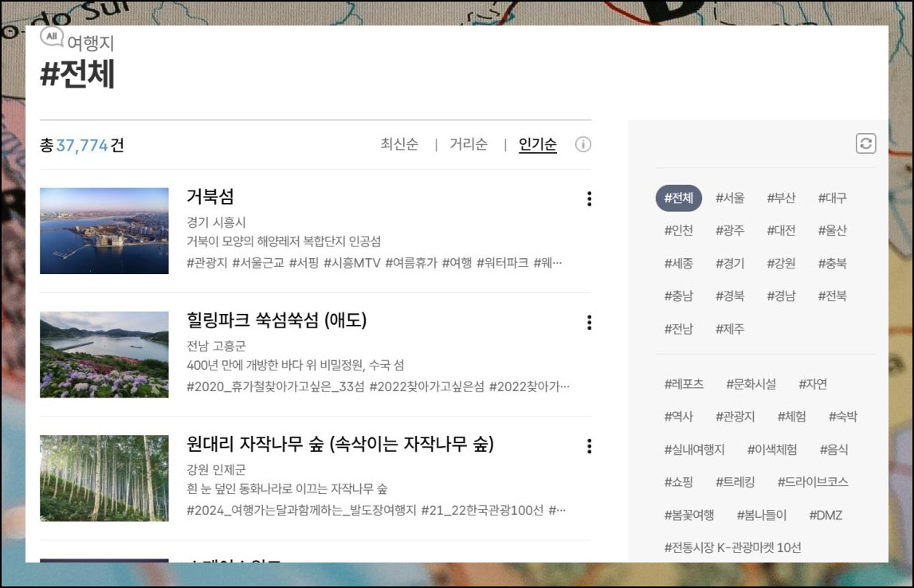Click the All speech bubble icon

click(x=51, y=37)
